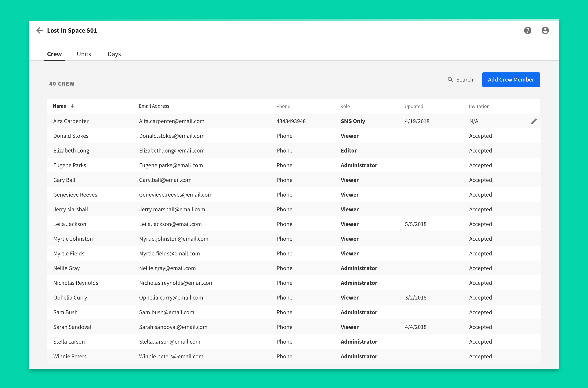Edit Alta Carpenter with the pencil icon
588x388 pixels.
[x=533, y=121]
